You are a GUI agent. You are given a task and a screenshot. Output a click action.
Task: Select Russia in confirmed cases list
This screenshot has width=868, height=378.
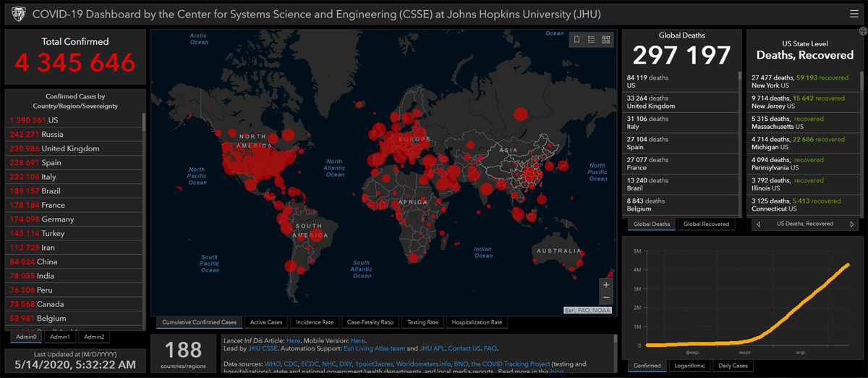(x=75, y=134)
